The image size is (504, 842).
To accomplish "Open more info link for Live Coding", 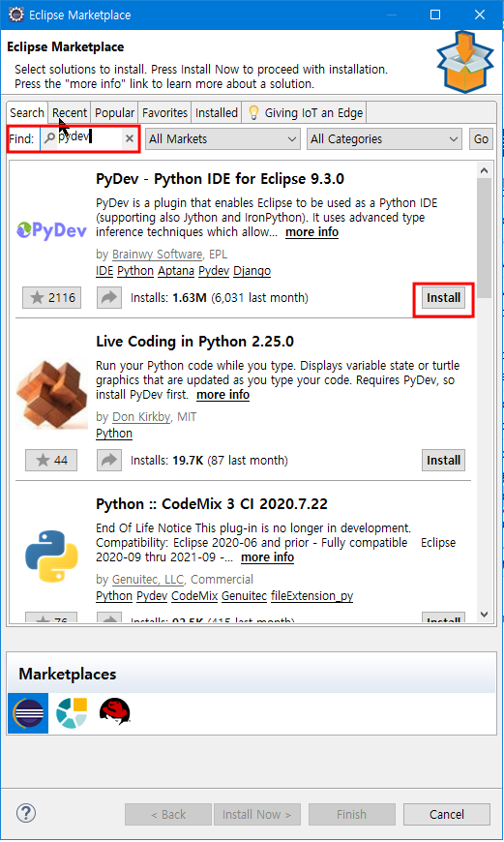I will 222,395.
